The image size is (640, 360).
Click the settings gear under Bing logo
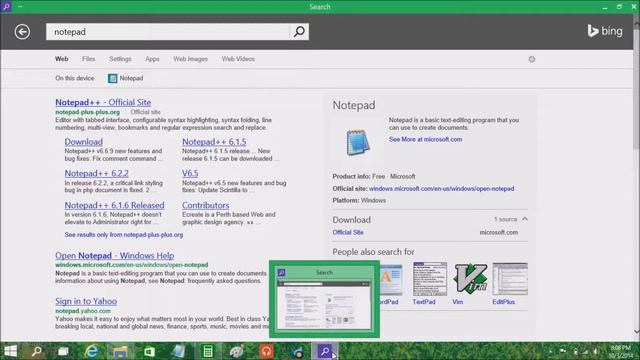[x=531, y=59]
